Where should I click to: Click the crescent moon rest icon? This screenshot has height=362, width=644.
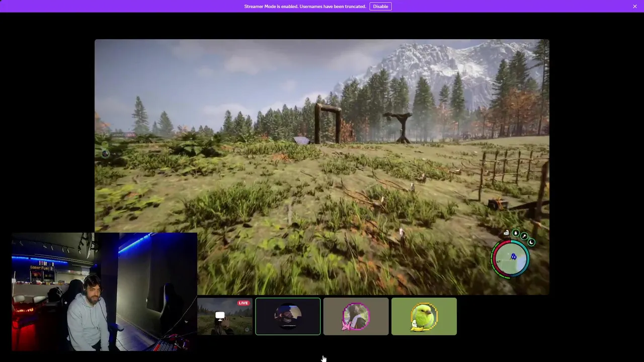tap(531, 242)
